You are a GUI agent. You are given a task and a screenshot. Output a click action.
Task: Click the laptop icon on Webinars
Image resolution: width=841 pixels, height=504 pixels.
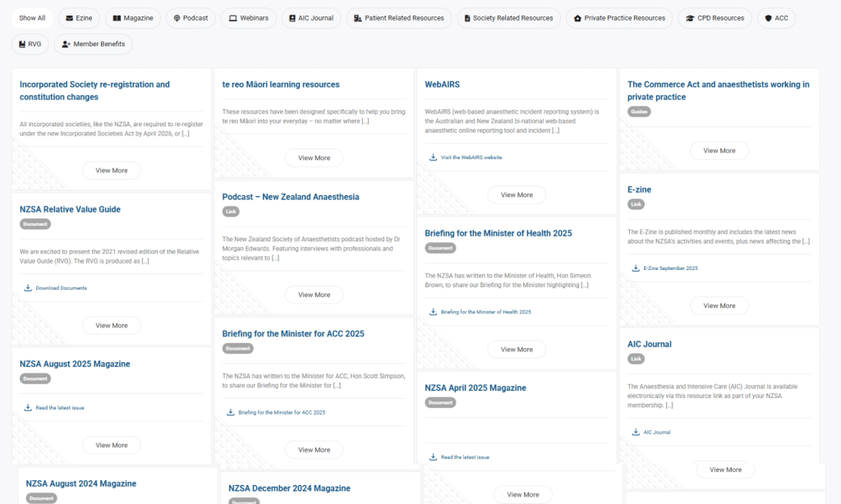click(232, 18)
